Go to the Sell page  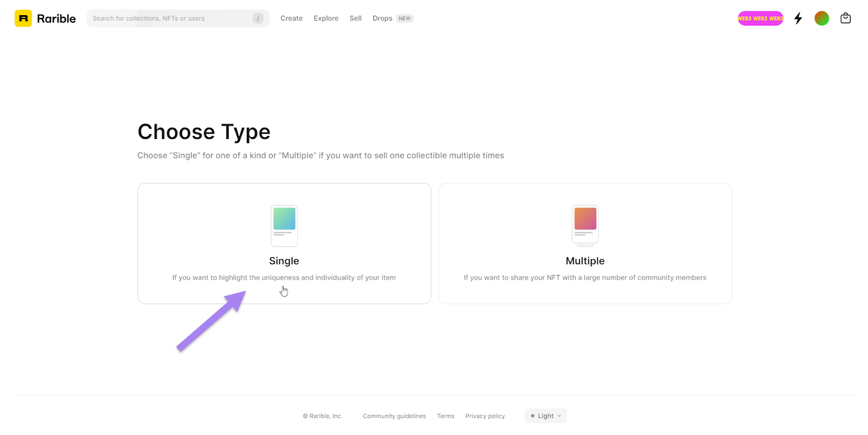(355, 18)
